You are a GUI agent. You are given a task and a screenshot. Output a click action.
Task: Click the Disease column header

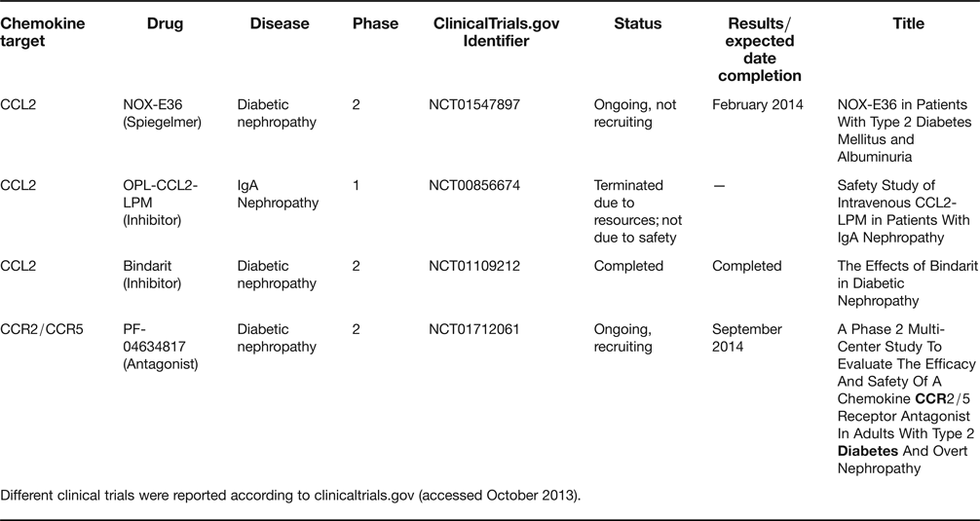(281, 23)
